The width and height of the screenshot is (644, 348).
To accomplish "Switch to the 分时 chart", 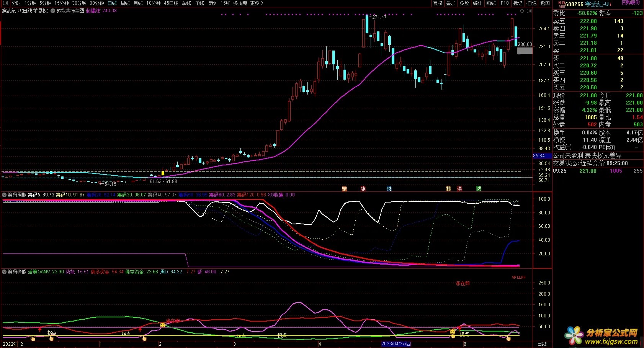I will [x=16, y=3].
